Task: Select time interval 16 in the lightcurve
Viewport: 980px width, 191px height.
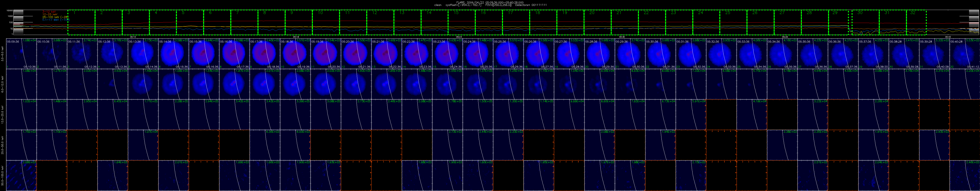Action: click(x=489, y=23)
